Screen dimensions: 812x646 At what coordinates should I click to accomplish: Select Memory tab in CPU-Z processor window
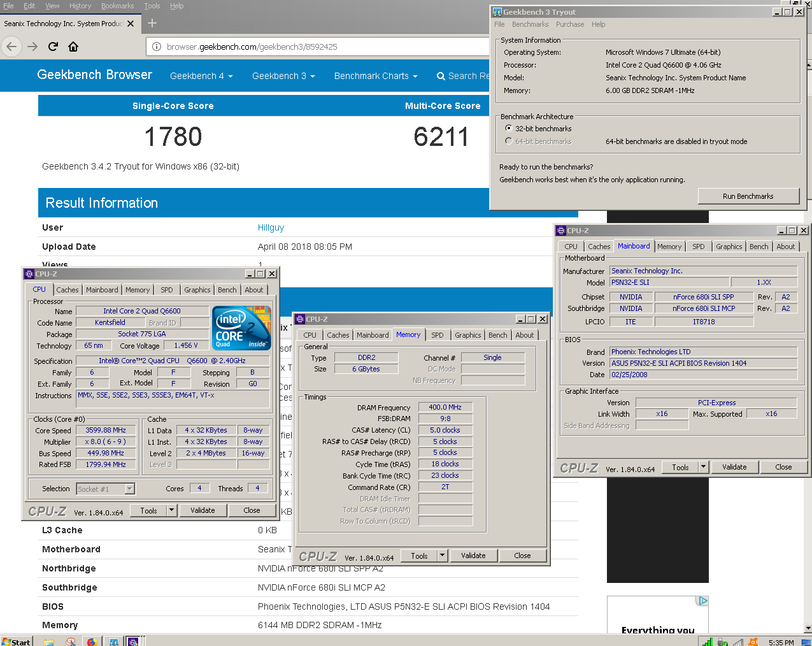tap(137, 290)
